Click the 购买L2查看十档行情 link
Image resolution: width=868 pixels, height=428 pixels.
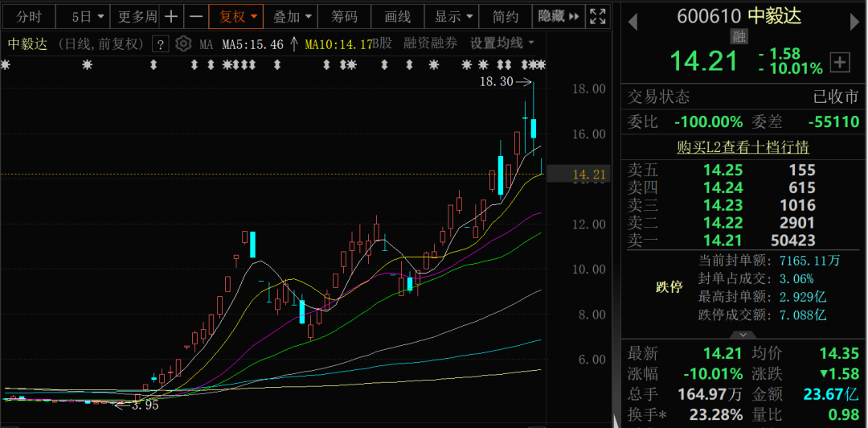(x=743, y=147)
